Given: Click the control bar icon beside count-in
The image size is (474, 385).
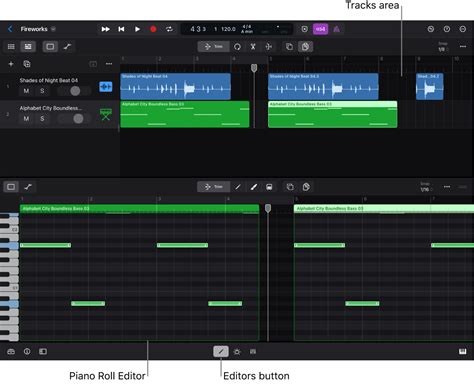Looking at the screenshot, I should 304,29.
